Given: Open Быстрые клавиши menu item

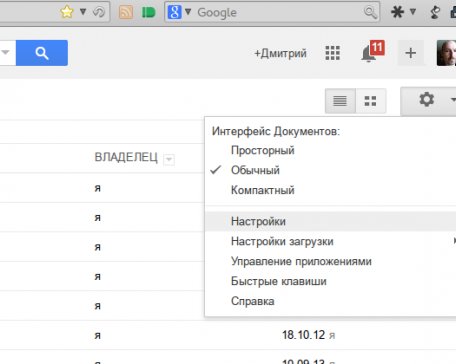Looking at the screenshot, I should pos(330,281).
